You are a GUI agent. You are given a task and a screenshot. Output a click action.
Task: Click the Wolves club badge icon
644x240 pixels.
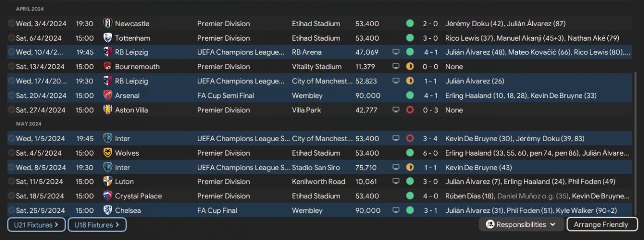coord(107,153)
